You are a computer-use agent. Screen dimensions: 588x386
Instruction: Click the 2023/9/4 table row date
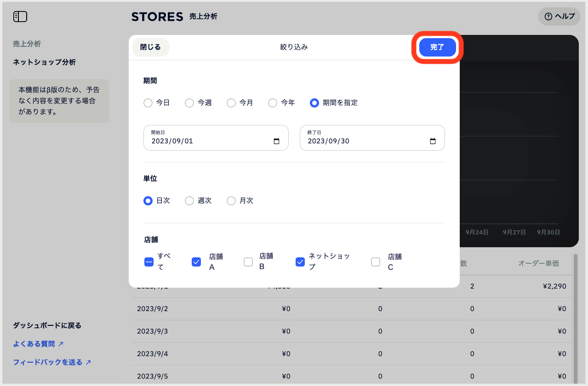coord(153,354)
